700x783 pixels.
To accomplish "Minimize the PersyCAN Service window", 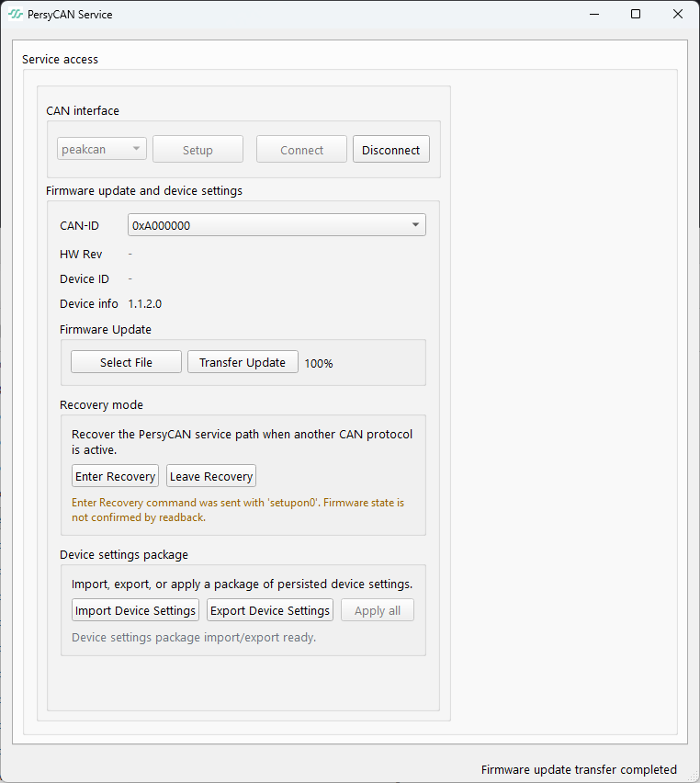I will pyautogui.click(x=594, y=14).
